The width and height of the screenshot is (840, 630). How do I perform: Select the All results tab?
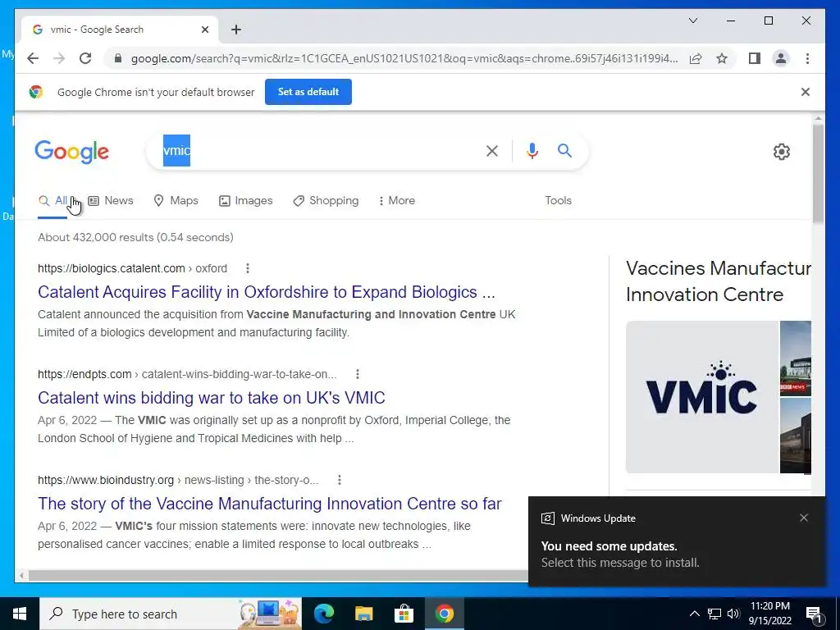point(52,201)
